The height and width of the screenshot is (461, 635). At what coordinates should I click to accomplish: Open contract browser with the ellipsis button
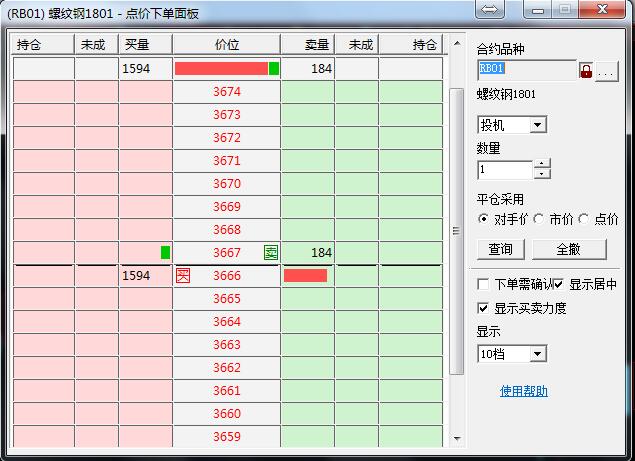[606, 71]
